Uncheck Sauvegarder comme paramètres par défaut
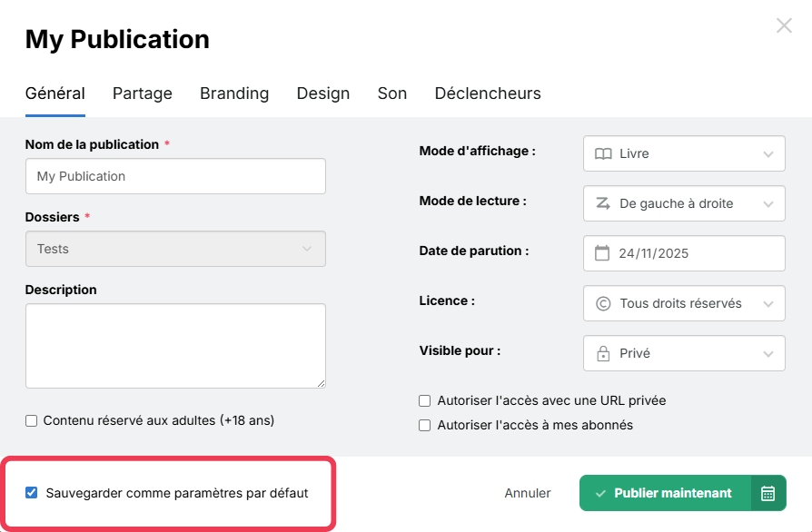The height and width of the screenshot is (532, 812). point(32,493)
